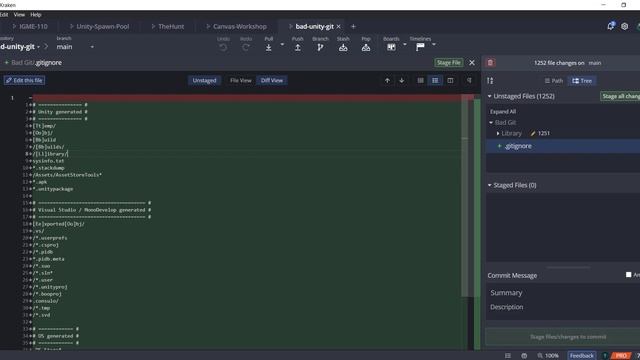The width and height of the screenshot is (640, 360).
Task: Collapse the Unstaged Files section
Action: [489, 96]
